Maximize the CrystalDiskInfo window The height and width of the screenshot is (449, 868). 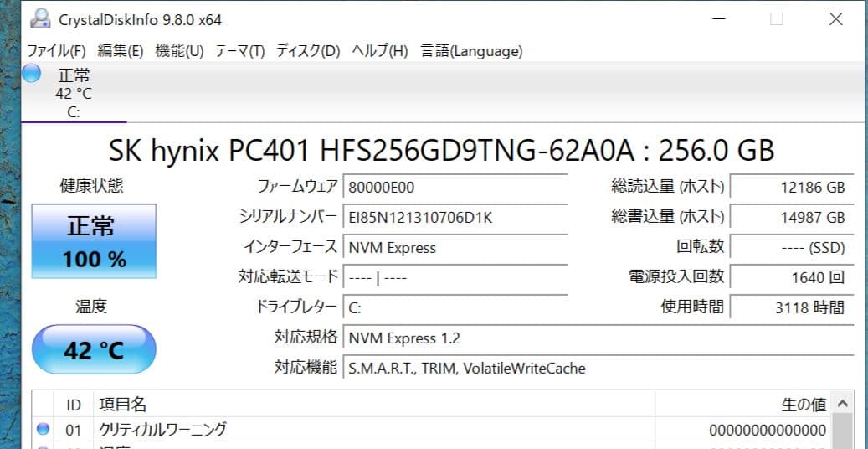click(777, 18)
